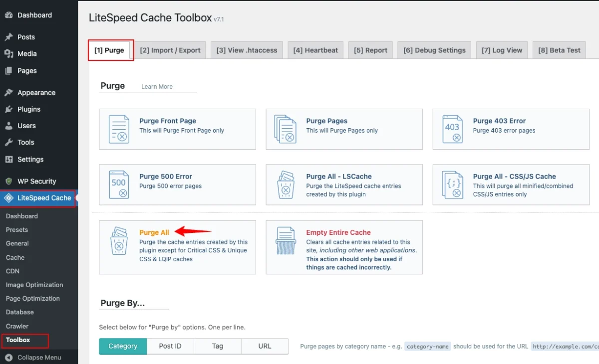Click the Purge All - LSCache title

tap(339, 177)
